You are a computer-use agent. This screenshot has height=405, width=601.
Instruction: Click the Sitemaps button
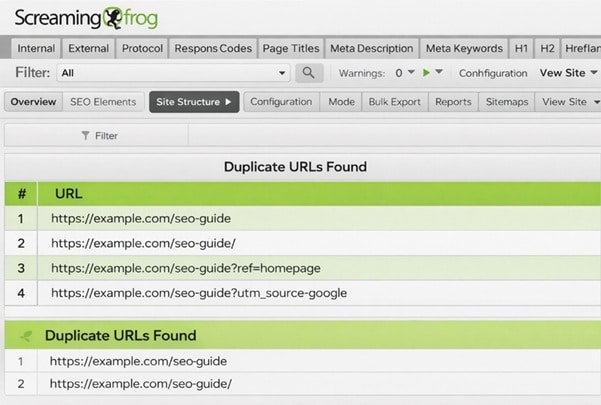pos(507,102)
